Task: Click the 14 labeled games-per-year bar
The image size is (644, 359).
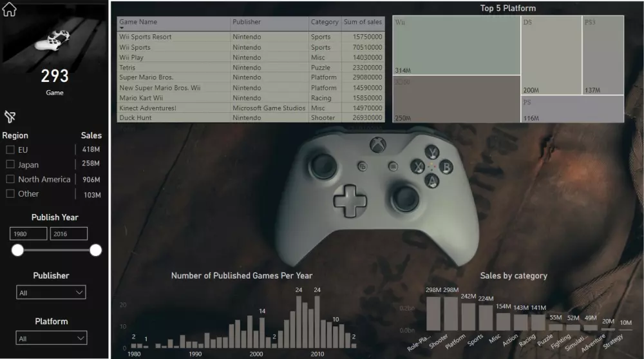Action: point(262,333)
